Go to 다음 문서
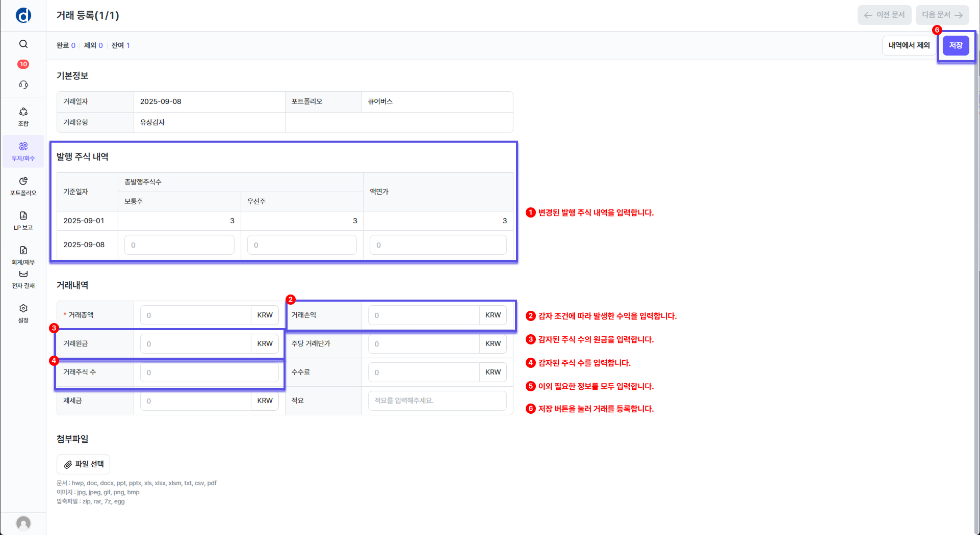 942,15
